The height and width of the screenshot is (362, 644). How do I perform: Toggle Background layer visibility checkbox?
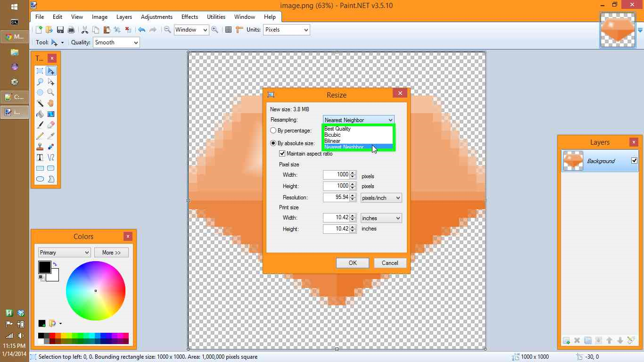tap(634, 161)
